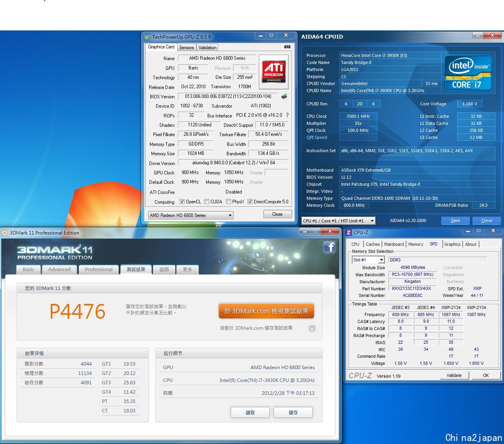Toggle the DirectCompute 5.0 checkbox
This screenshot has height=444, width=504.
250,202
